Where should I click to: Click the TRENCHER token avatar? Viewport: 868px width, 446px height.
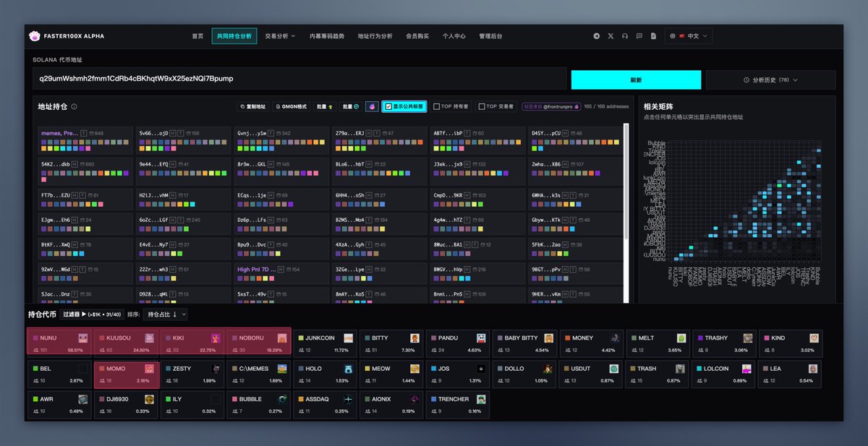point(482,399)
